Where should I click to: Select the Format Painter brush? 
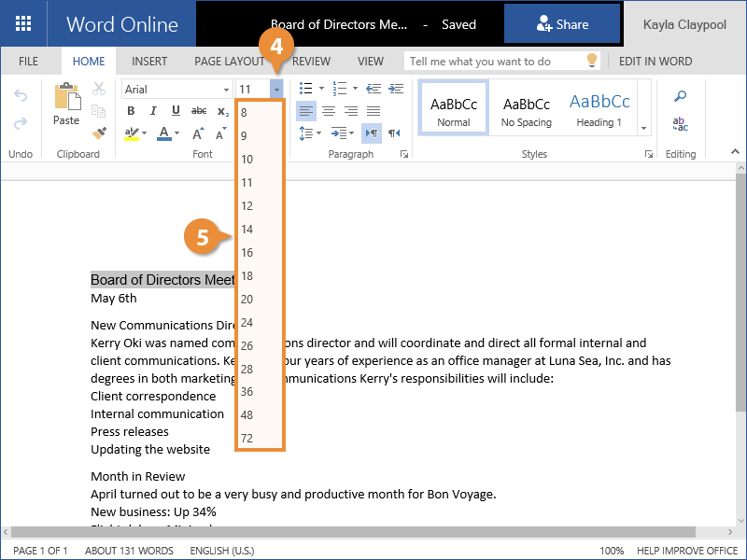[99, 133]
